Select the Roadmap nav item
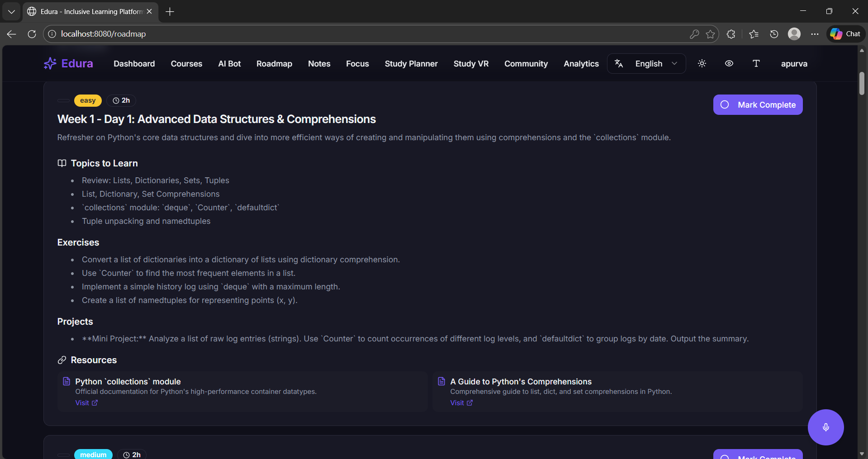The image size is (868, 459). tap(274, 64)
